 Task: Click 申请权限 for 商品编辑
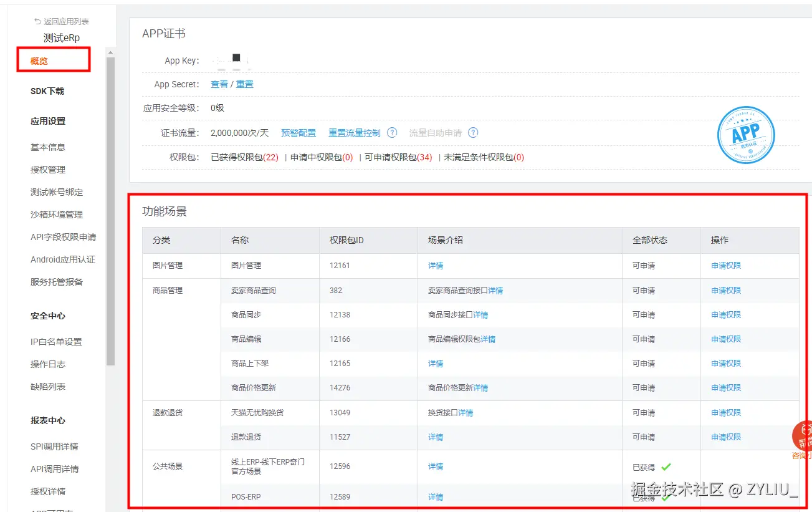pyautogui.click(x=726, y=339)
